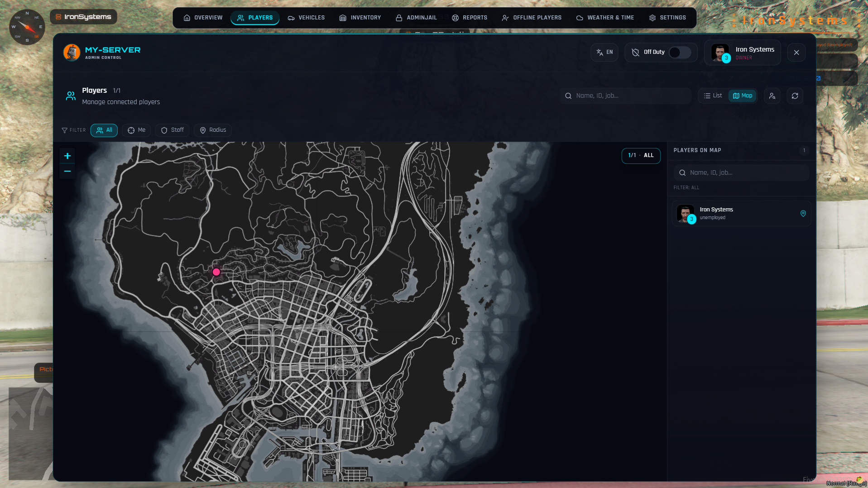Click the Players on Map search field
Image resolution: width=868 pixels, height=488 pixels.
742,173
